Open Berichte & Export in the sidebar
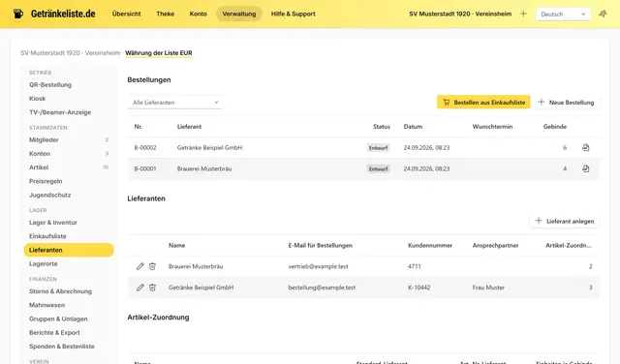Image resolution: width=620 pixels, height=364 pixels. pos(54,333)
